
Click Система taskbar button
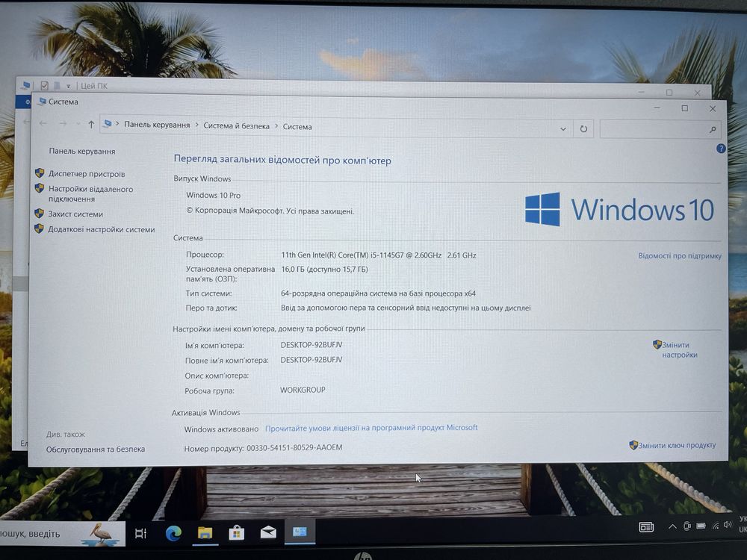coord(300,531)
